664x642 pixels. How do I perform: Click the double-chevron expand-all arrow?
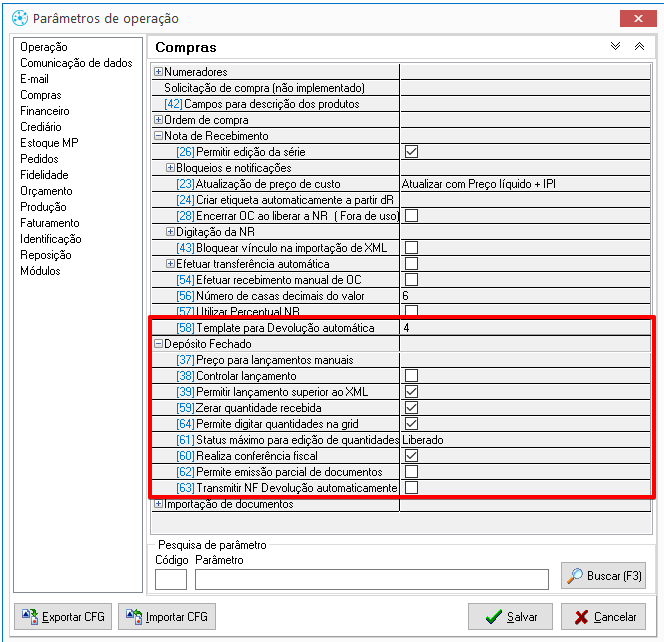point(615,47)
